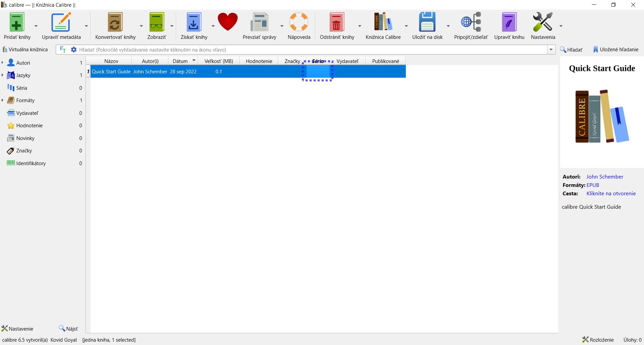Click the red heart donate icon

tap(228, 22)
